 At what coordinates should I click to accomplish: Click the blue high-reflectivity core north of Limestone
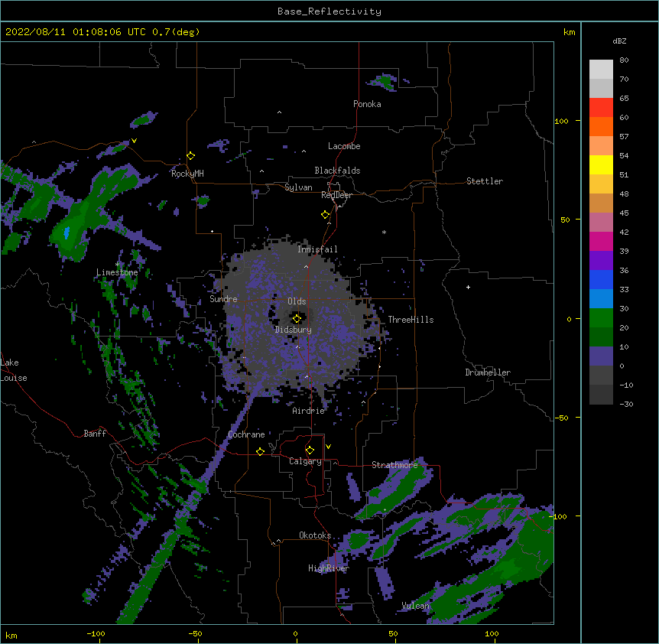coord(67,233)
